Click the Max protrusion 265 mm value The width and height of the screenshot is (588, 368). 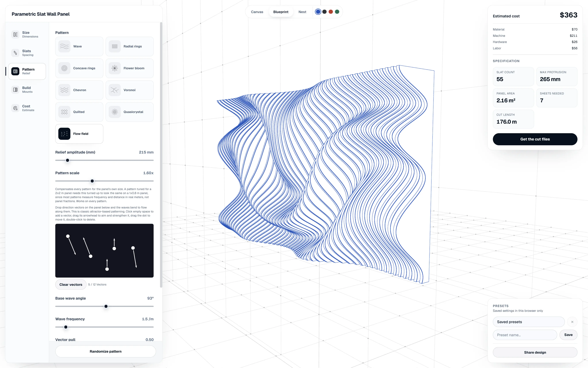550,79
